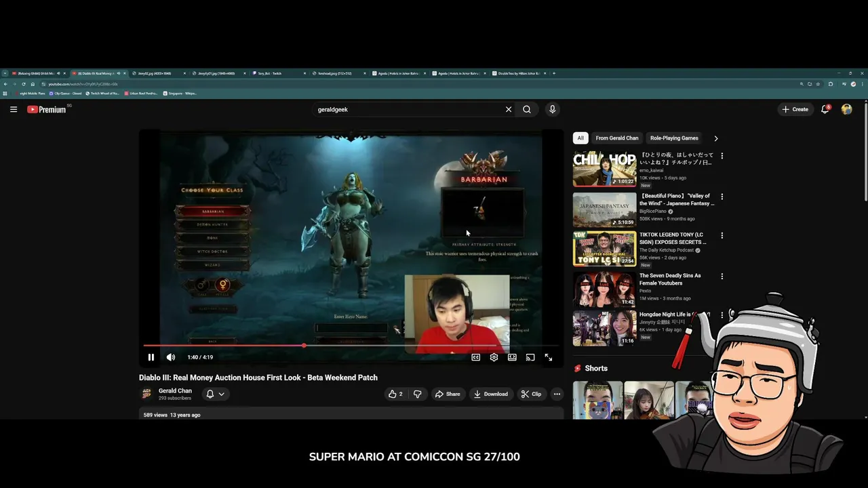Open the YouTube account avatar menu

[846, 109]
